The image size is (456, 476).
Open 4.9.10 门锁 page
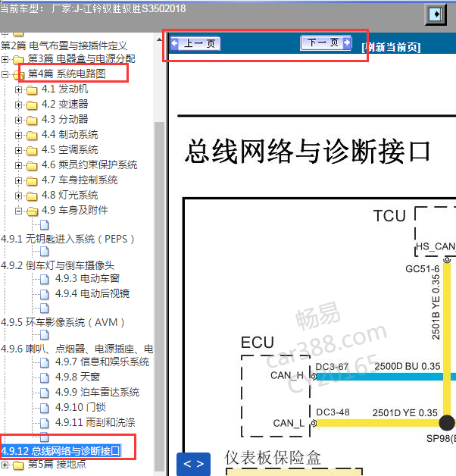point(80,407)
